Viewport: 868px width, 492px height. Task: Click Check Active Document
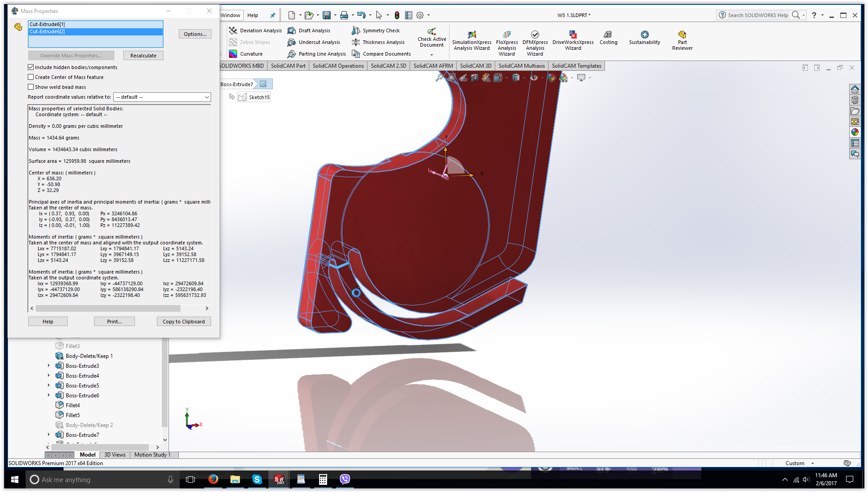[x=432, y=38]
